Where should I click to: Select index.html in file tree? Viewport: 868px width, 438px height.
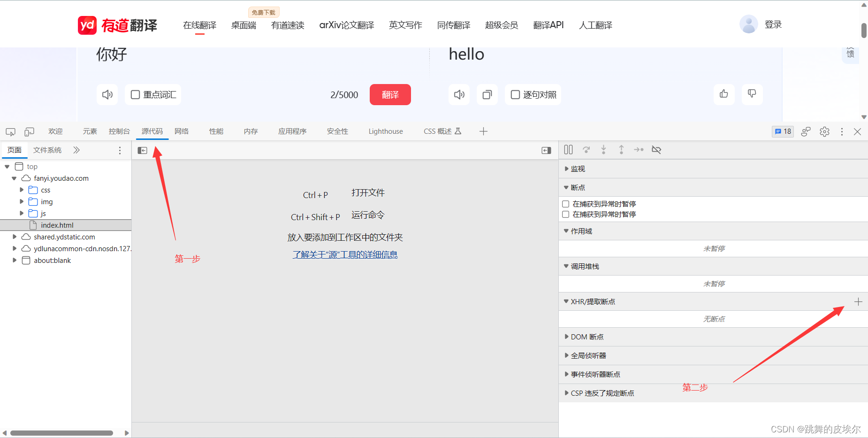click(x=57, y=225)
